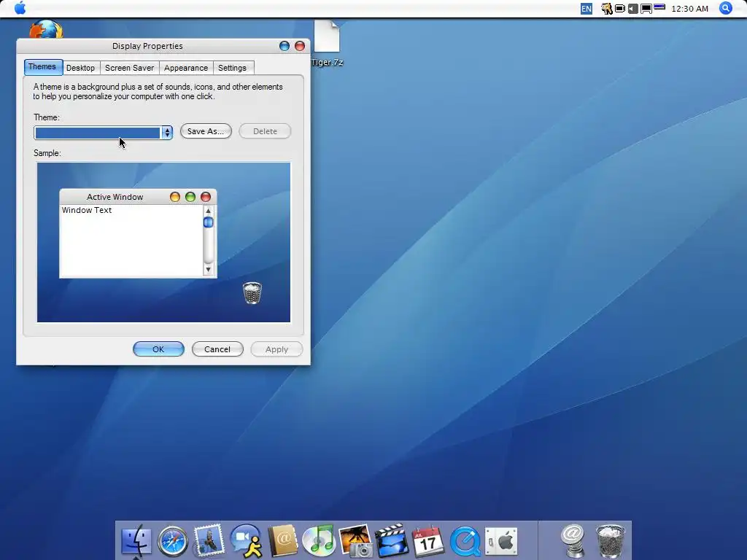The height and width of the screenshot is (560, 747).
Task: Click the Apply button
Action: point(276,349)
